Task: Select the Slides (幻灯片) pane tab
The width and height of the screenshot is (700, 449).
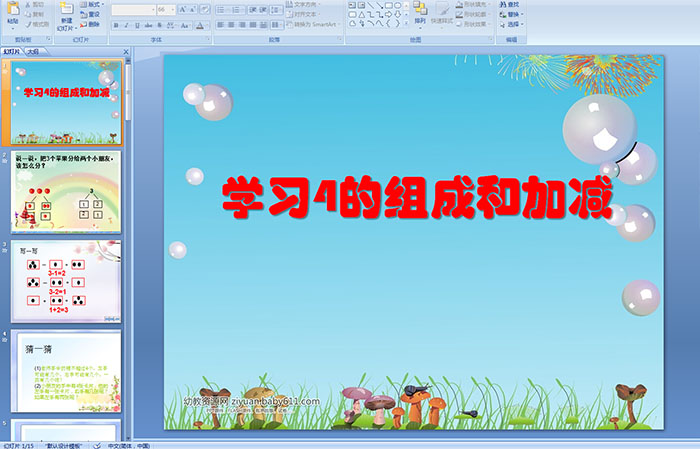Action: 11,49
